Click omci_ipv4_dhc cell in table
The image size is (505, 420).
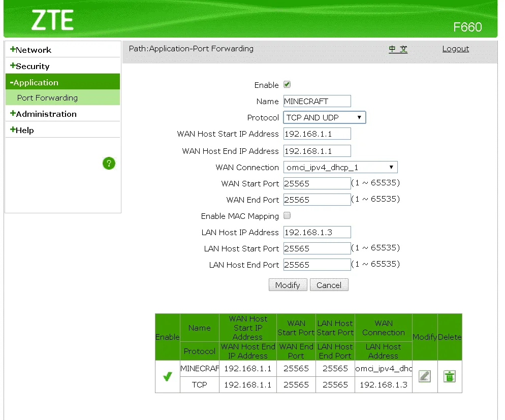coord(384,369)
